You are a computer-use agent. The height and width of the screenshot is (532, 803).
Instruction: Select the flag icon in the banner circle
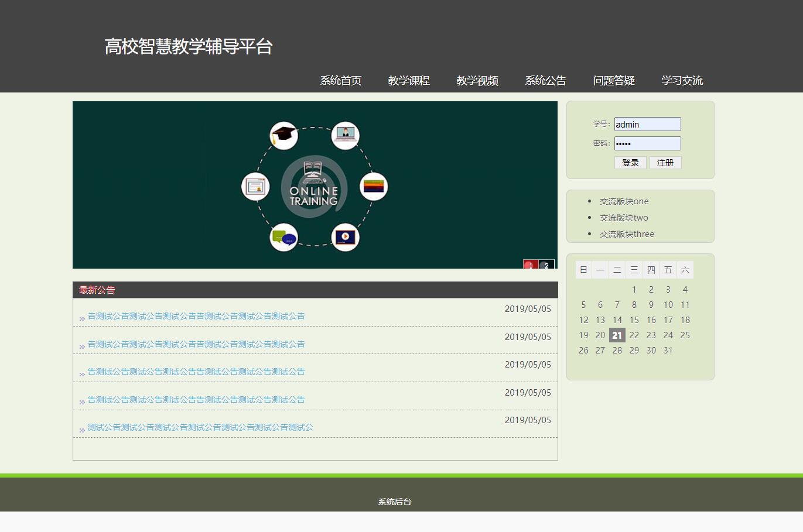click(x=374, y=186)
